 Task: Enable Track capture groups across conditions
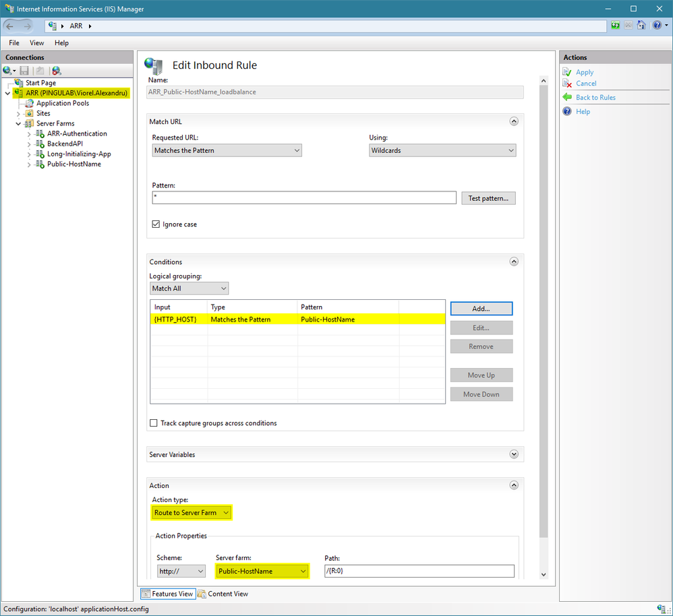pyautogui.click(x=153, y=423)
